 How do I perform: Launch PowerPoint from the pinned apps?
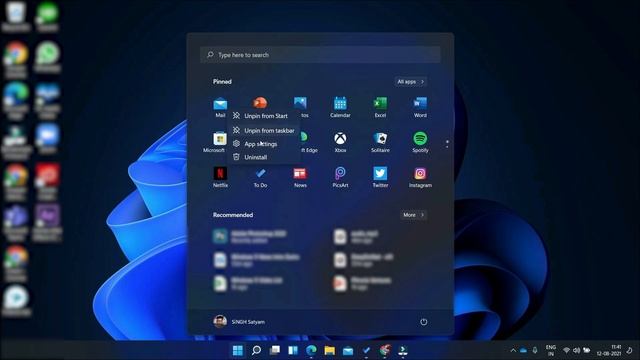point(260,102)
